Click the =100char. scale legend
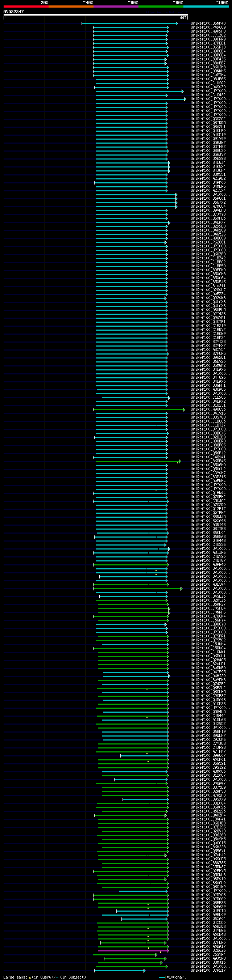The width and height of the screenshot is (232, 980). tap(172, 977)
